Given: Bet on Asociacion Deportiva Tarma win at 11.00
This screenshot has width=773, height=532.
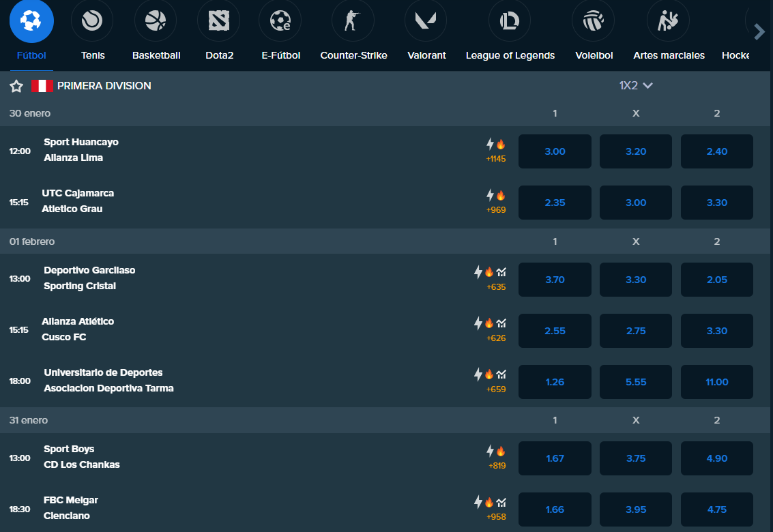Looking at the screenshot, I should tap(717, 382).
